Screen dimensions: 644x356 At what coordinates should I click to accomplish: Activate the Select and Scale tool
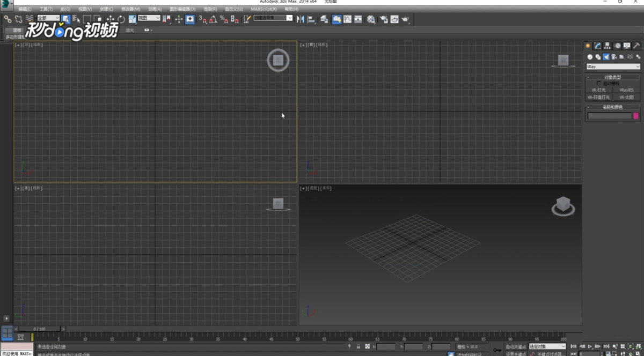(x=132, y=19)
